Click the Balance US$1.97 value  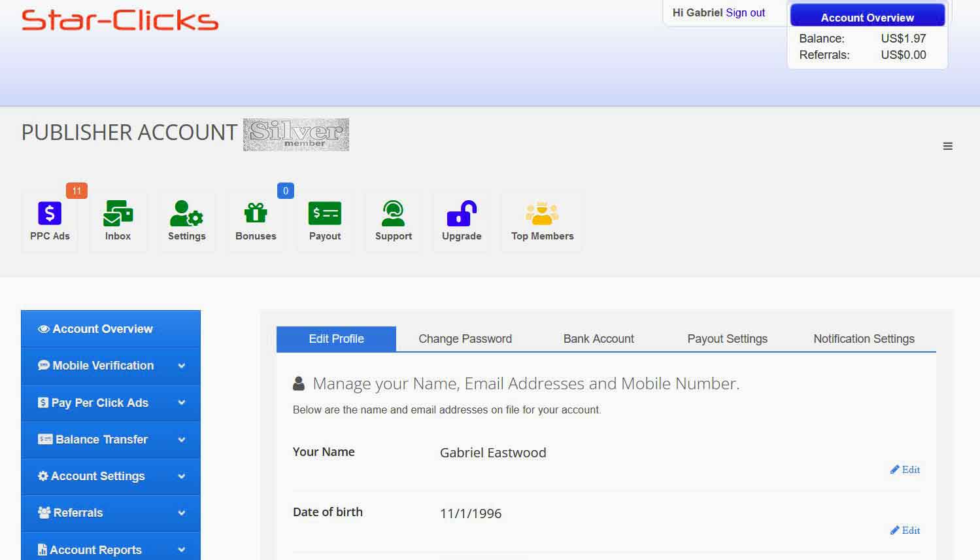point(904,39)
